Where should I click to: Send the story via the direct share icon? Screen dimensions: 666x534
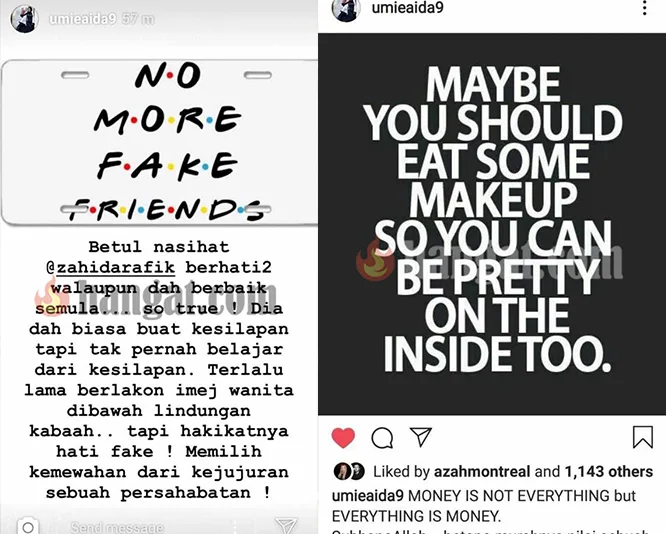pos(286,526)
